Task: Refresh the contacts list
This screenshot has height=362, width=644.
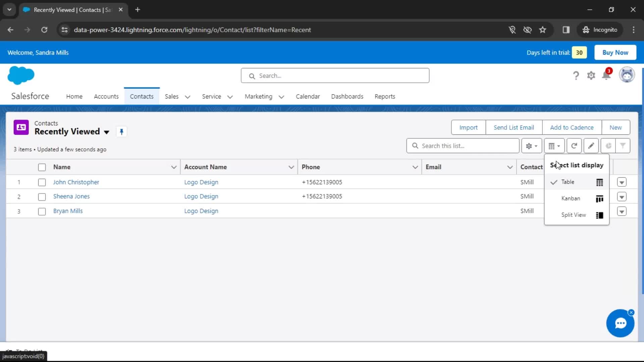Action: [x=574, y=146]
